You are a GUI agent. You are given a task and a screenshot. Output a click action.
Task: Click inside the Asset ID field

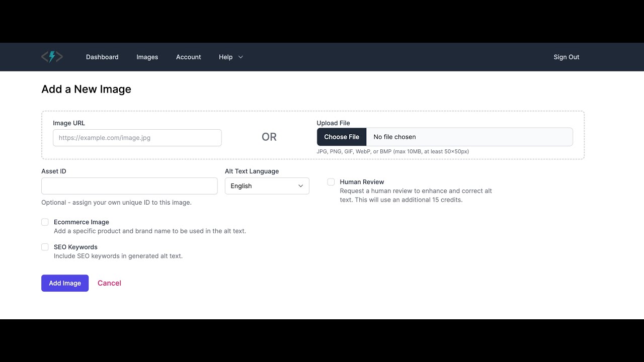129,186
